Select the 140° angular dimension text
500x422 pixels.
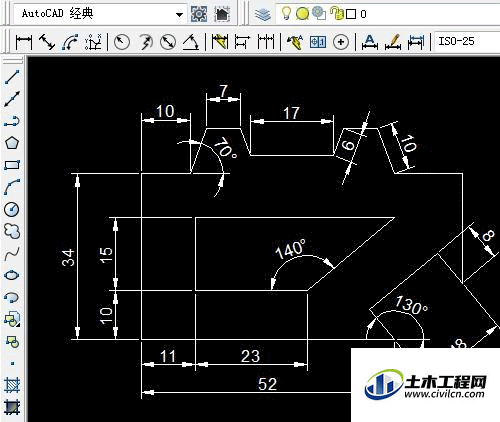[290, 249]
